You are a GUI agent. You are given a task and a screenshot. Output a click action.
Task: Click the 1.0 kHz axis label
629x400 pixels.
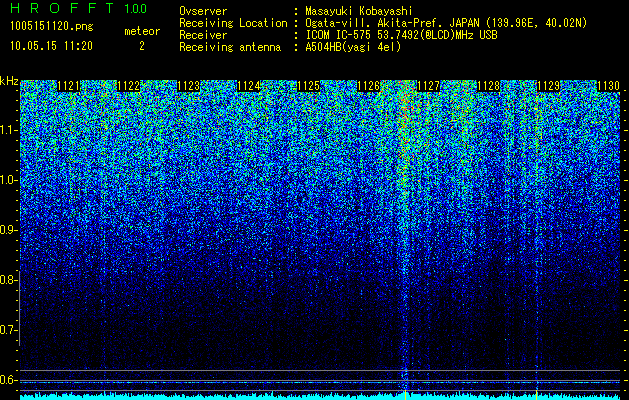[8, 180]
